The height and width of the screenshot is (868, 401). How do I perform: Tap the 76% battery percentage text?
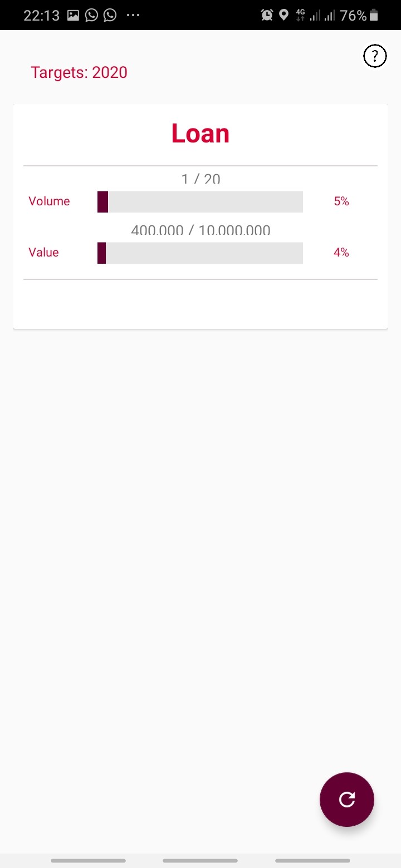[x=353, y=15]
